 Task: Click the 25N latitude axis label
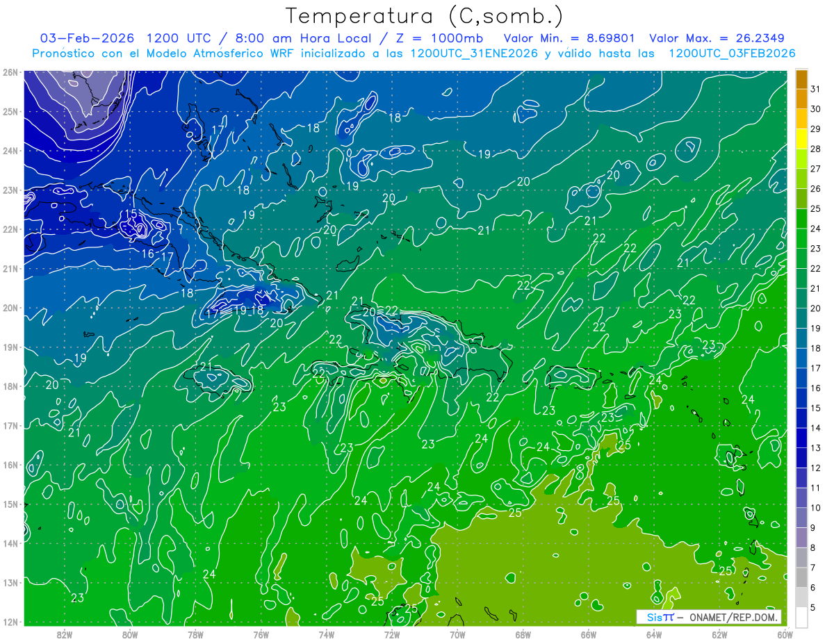coord(10,111)
